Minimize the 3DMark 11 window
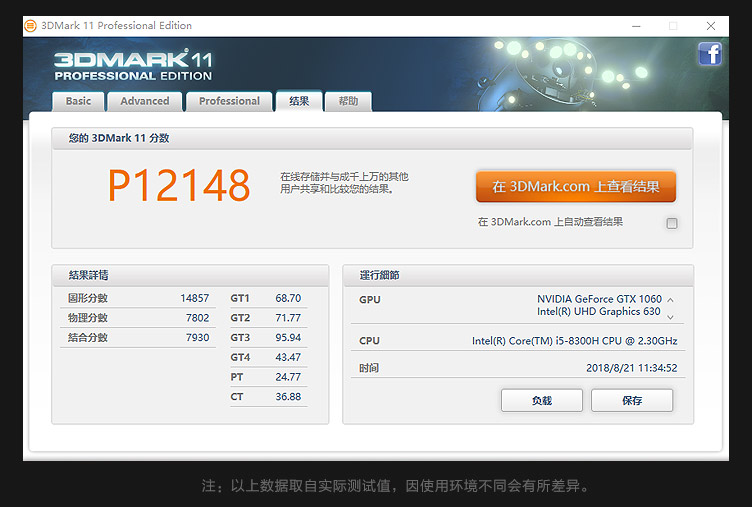The width and height of the screenshot is (752, 507). point(636,26)
